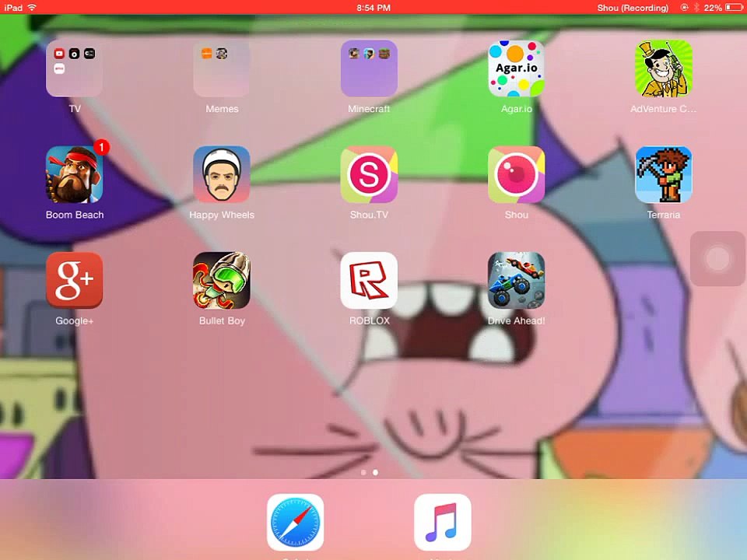Launch Terraria game
This screenshot has width=747, height=560.
(664, 175)
